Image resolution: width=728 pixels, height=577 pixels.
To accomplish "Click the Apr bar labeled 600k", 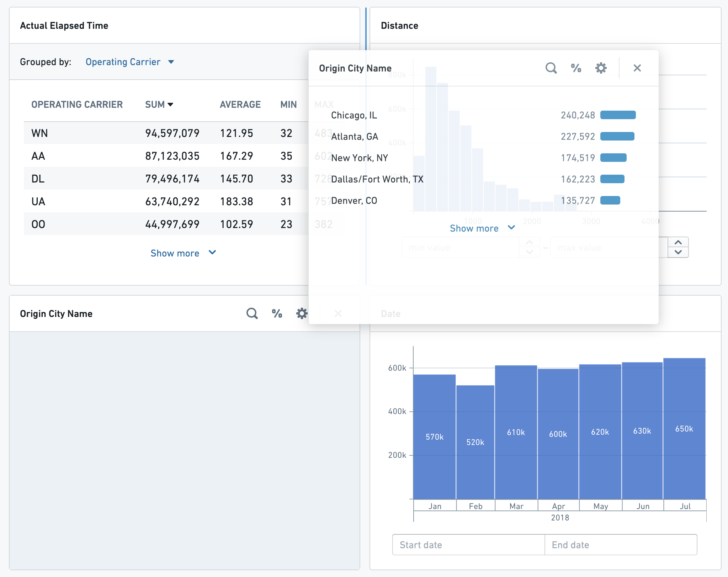I will 558,434.
